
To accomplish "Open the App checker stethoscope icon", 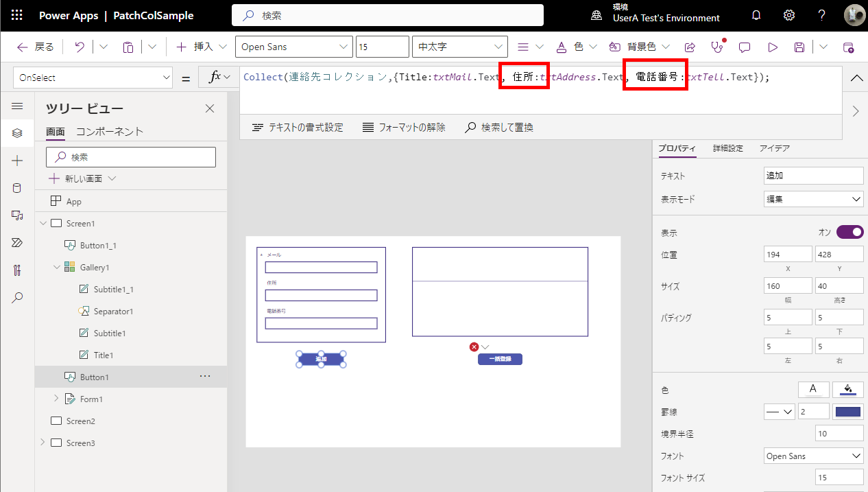I will click(x=717, y=47).
